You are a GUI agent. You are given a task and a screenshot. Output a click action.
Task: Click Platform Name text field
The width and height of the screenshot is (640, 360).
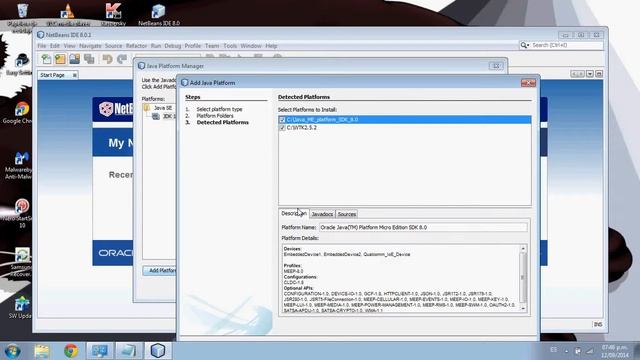coord(423,227)
